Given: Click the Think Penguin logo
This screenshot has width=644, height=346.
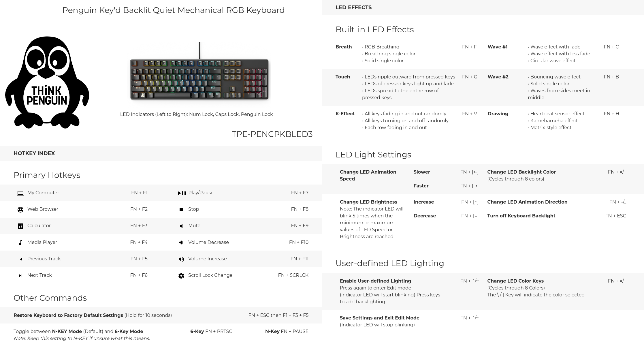Looking at the screenshot, I should (x=47, y=82).
